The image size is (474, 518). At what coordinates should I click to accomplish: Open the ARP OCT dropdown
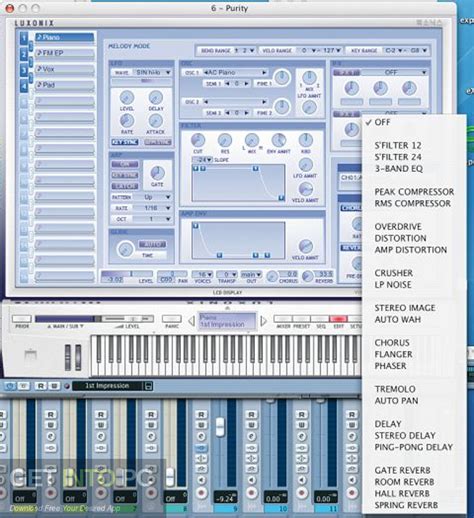pyautogui.click(x=153, y=219)
